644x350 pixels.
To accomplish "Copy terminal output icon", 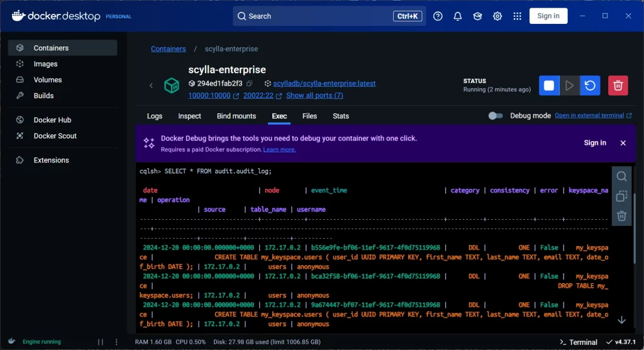I will pyautogui.click(x=621, y=196).
